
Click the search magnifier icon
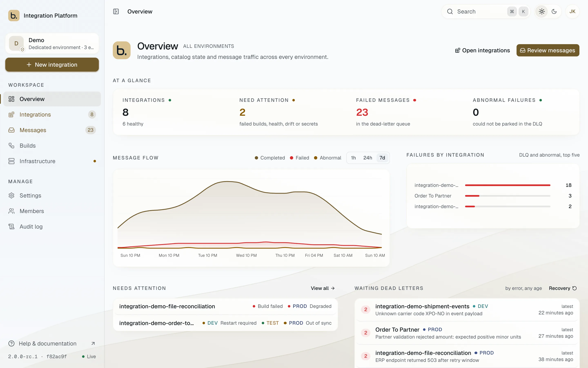point(450,11)
